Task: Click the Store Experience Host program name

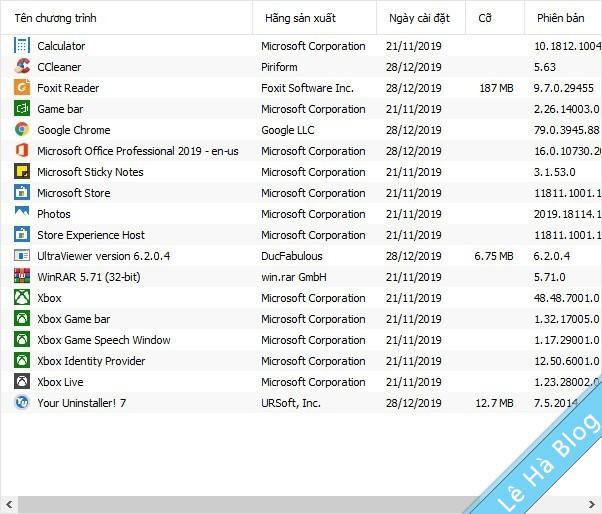Action: pyautogui.click(x=91, y=235)
